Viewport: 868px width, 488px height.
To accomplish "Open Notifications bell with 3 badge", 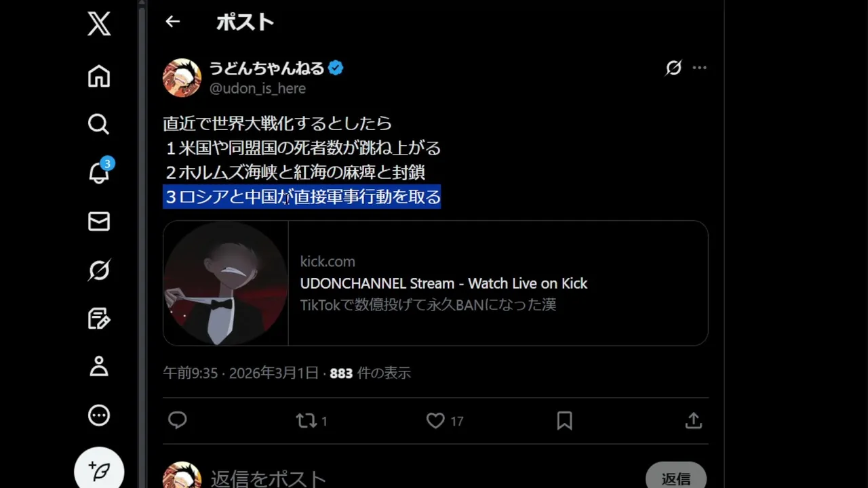I will [x=100, y=172].
